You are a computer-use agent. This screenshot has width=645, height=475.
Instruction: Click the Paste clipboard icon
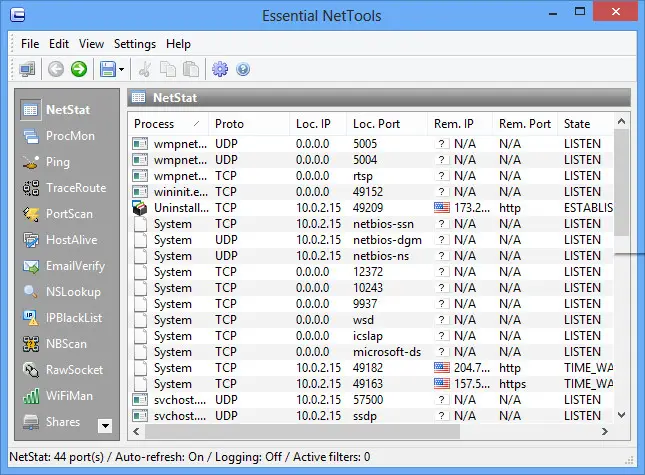(x=191, y=69)
